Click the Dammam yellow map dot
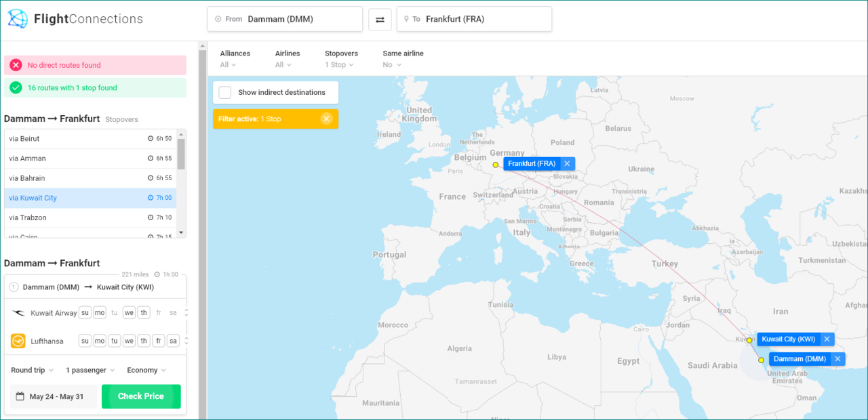Image resolution: width=868 pixels, height=420 pixels. [x=761, y=360]
